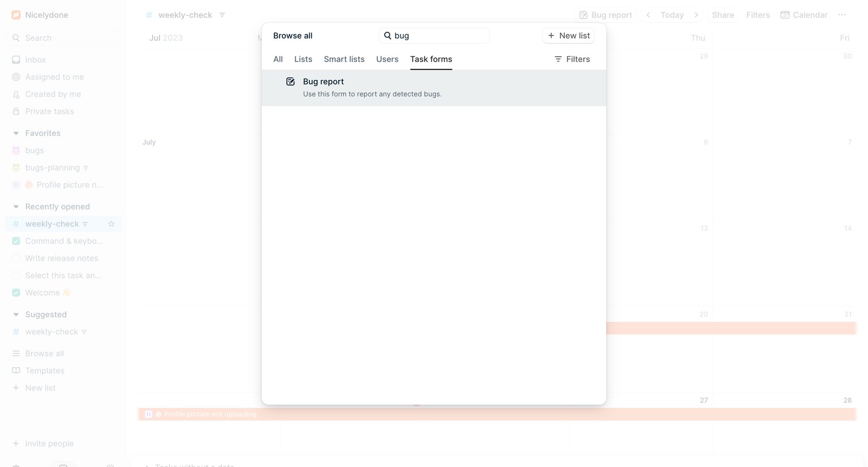Screen dimensions: 868x467
Task: Check the Select this task an... checkbox
Action: click(16, 275)
